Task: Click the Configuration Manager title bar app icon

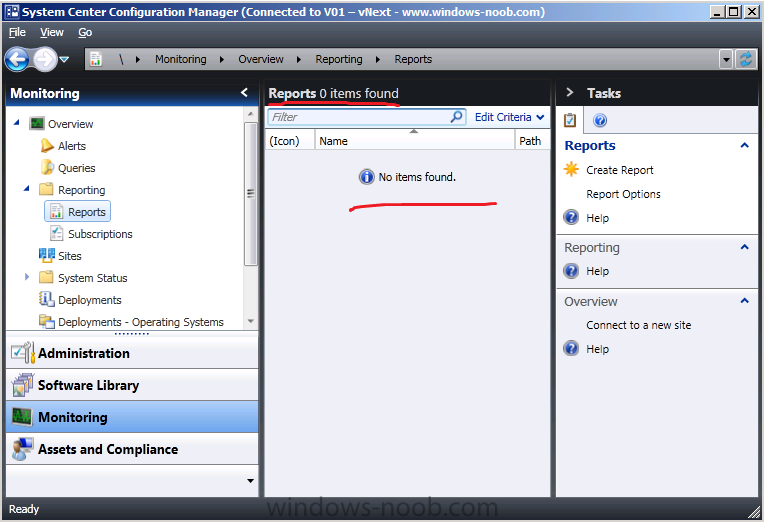Action: click(12, 12)
